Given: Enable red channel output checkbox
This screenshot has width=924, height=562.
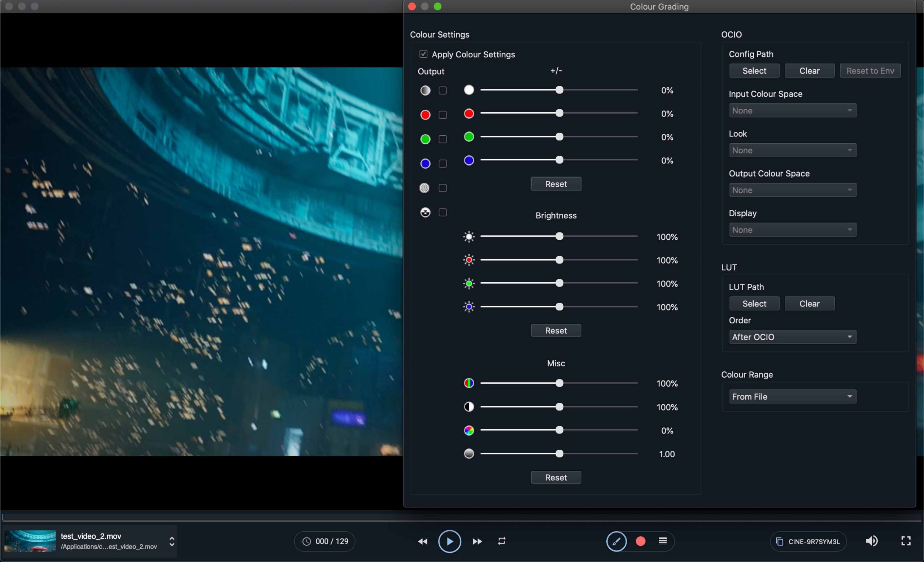Looking at the screenshot, I should [x=443, y=115].
